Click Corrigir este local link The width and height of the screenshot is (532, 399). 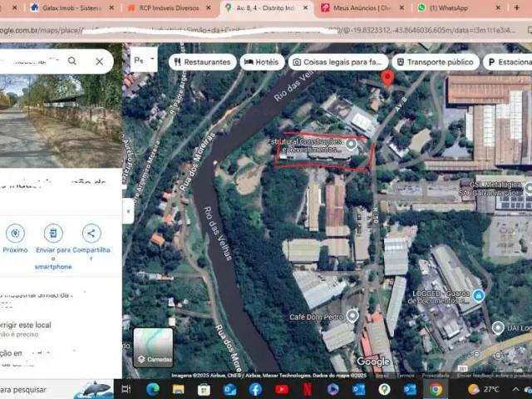26,325
